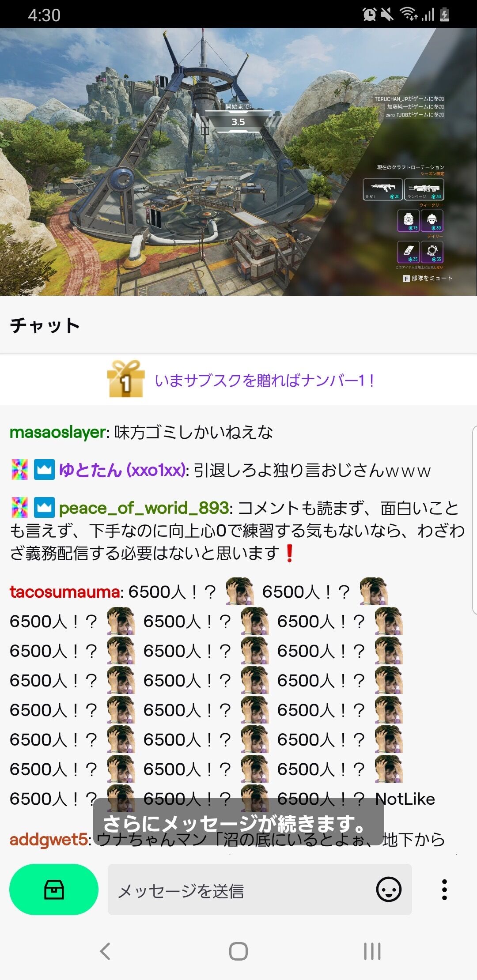Open addgwet5's username
477x980 pixels.
(x=49, y=839)
